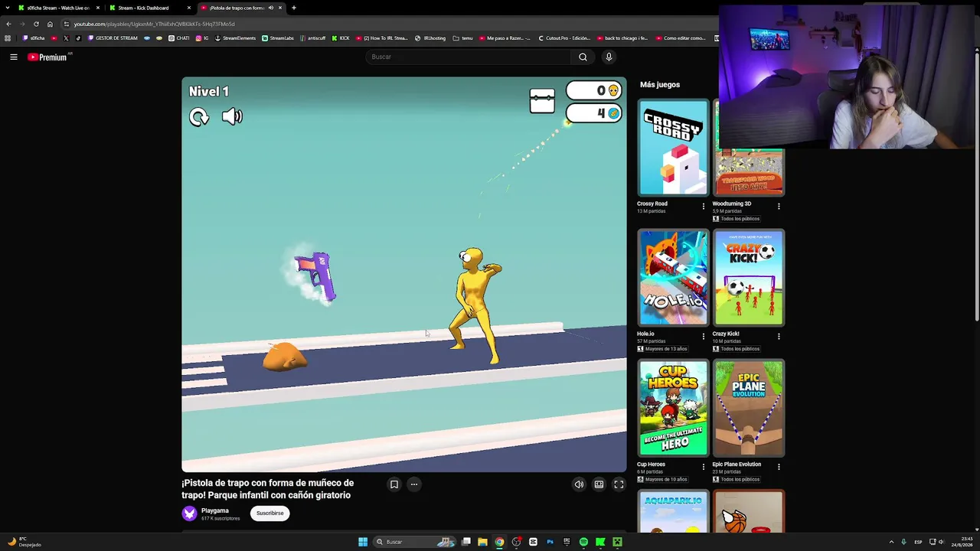The height and width of the screenshot is (551, 980).
Task: Toggle the playable audio mute button
Action: pyautogui.click(x=579, y=484)
